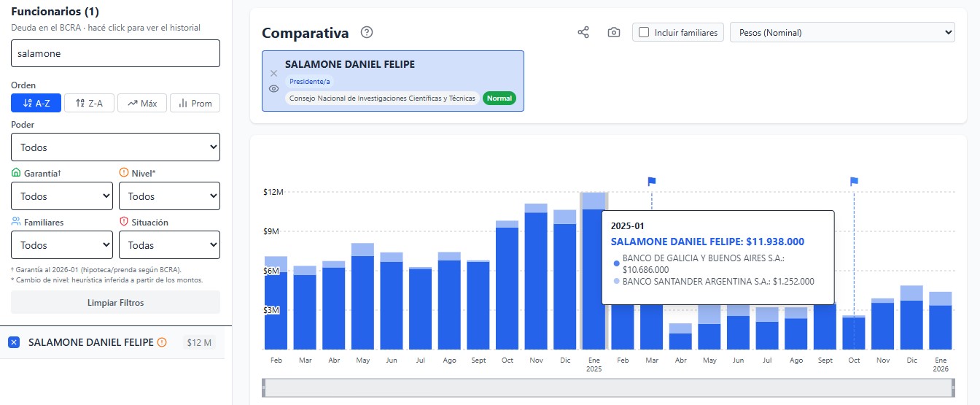980x405 pixels.
Task: Click the orange warning icon next to Salamone
Action: [162, 342]
